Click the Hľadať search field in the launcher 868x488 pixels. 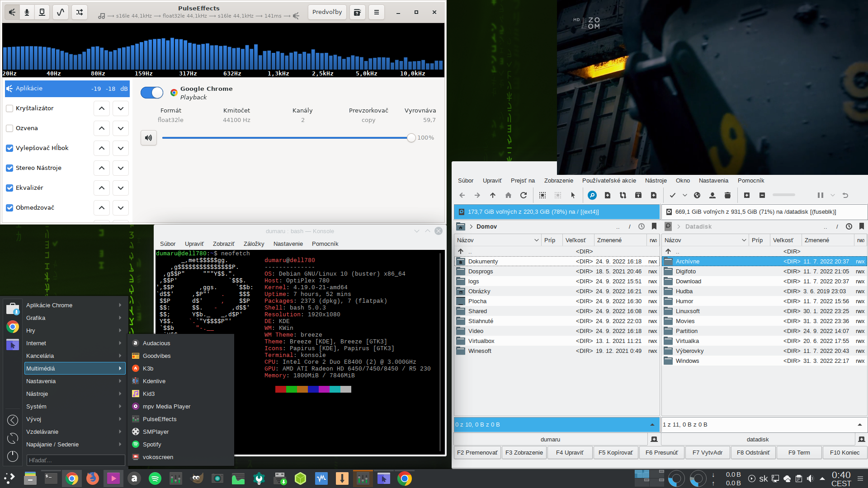click(x=75, y=460)
